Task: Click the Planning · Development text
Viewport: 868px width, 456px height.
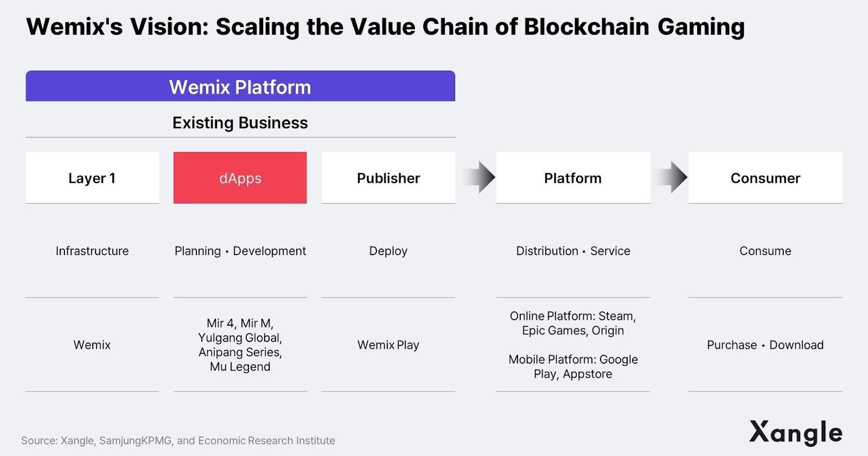Action: coord(240,251)
